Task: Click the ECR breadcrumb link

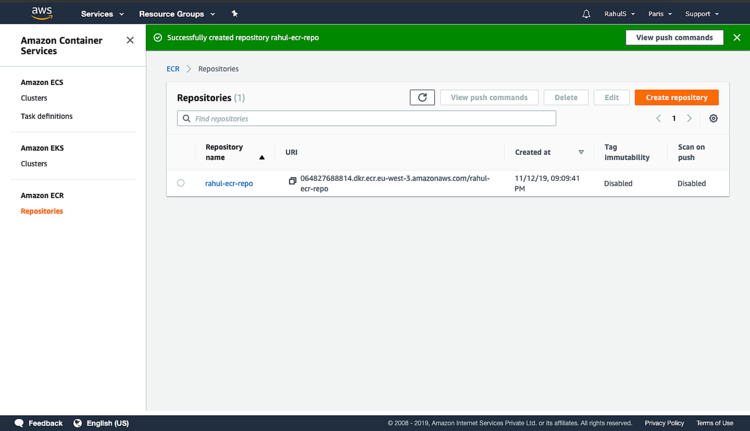Action: pyautogui.click(x=173, y=69)
